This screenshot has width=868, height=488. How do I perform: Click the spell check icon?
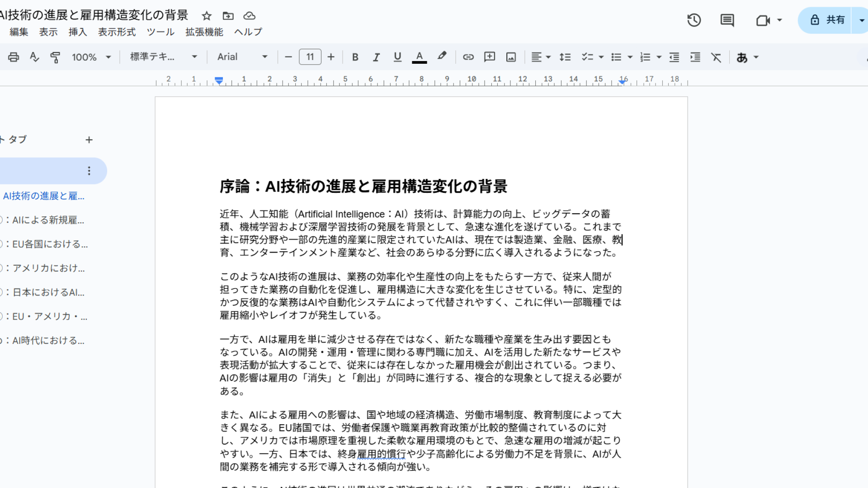(x=34, y=57)
